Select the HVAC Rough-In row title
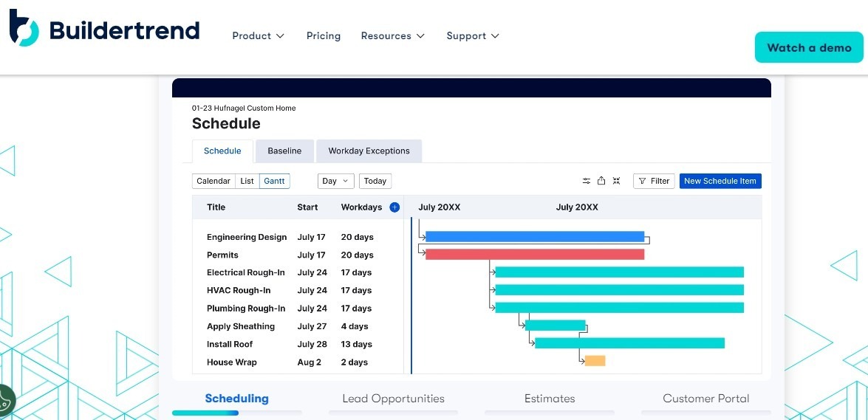Viewport: 868px width, 420px height. click(239, 291)
